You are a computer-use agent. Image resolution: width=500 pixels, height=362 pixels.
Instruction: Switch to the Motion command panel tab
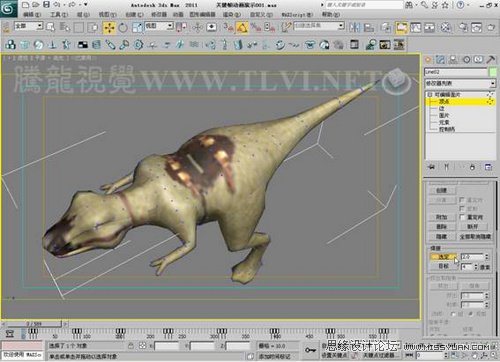click(x=466, y=60)
